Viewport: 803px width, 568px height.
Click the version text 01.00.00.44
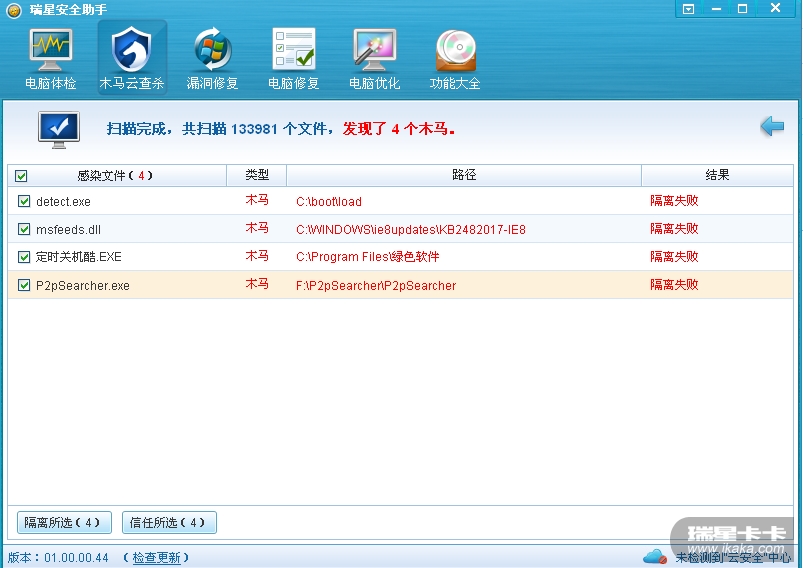coord(76,558)
